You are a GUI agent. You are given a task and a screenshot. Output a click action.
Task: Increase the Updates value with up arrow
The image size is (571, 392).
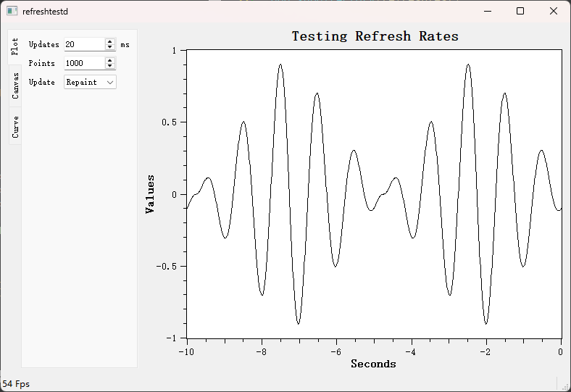click(x=110, y=41)
